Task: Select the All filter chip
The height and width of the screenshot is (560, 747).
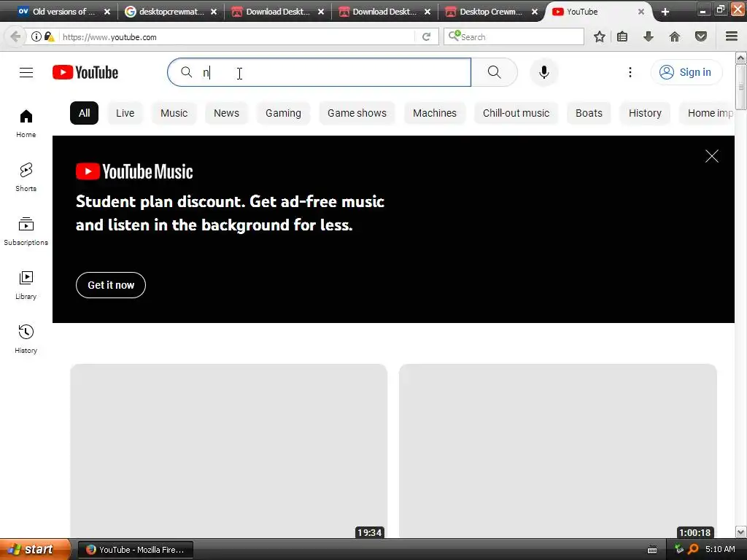Action: (85, 113)
